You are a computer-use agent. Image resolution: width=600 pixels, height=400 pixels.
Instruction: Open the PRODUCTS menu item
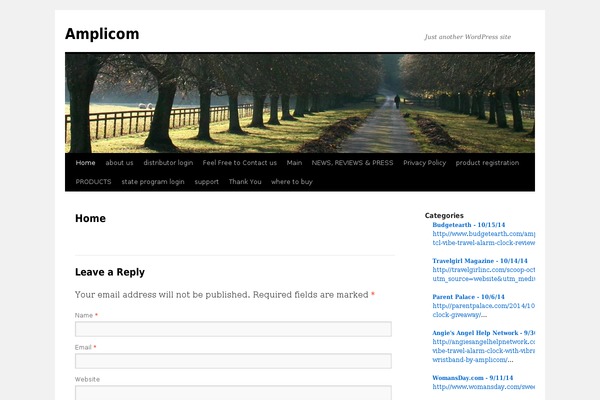pyautogui.click(x=93, y=181)
